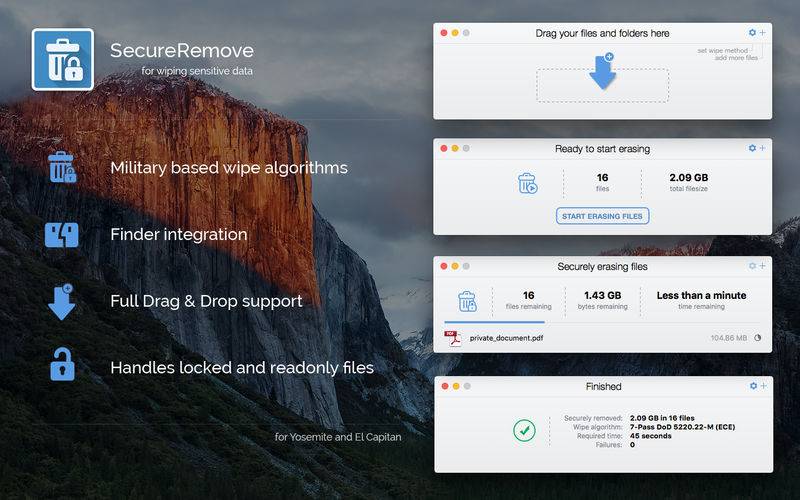Click the dashed drop area box

click(603, 86)
